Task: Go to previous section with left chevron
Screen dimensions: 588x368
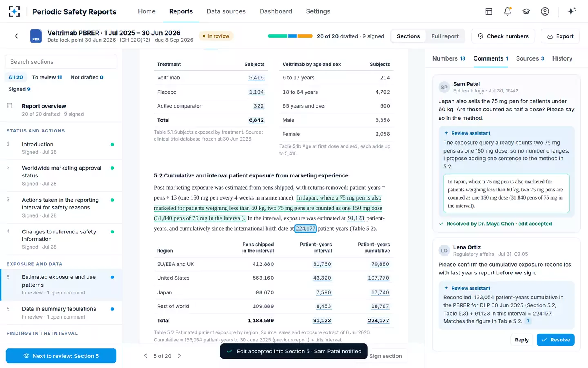Action: [x=145, y=356]
